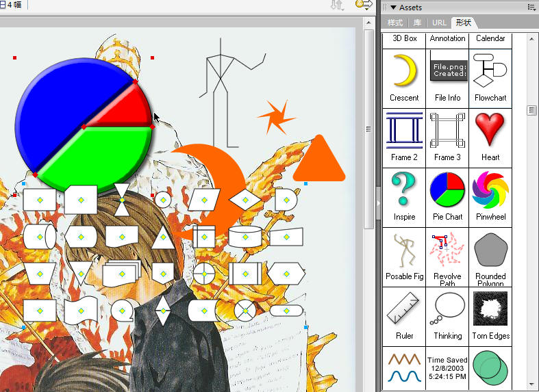Click the 3D Box shape label
The width and height of the screenshot is (539, 392).
pyautogui.click(x=405, y=38)
